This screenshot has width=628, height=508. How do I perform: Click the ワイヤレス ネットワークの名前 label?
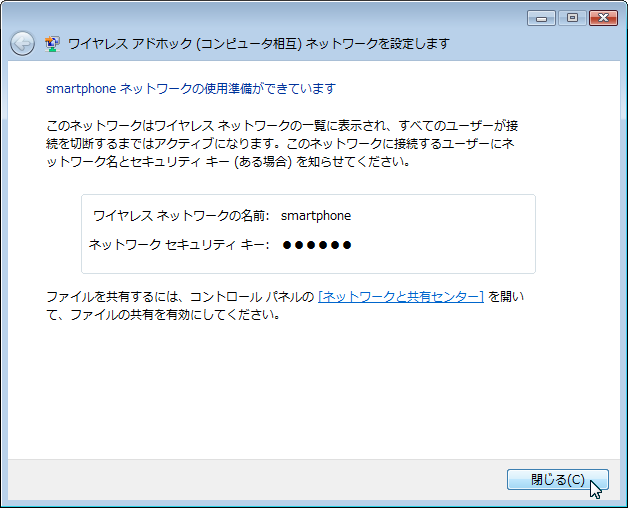coord(181,216)
